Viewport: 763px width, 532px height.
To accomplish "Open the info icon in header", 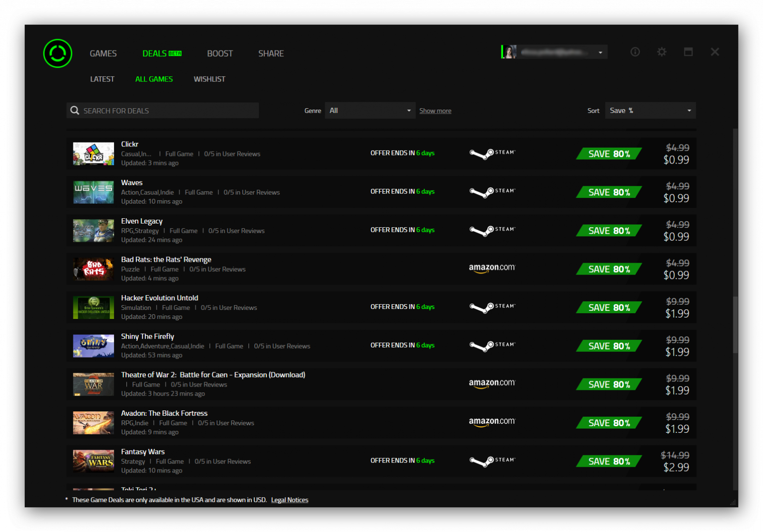I will click(635, 52).
